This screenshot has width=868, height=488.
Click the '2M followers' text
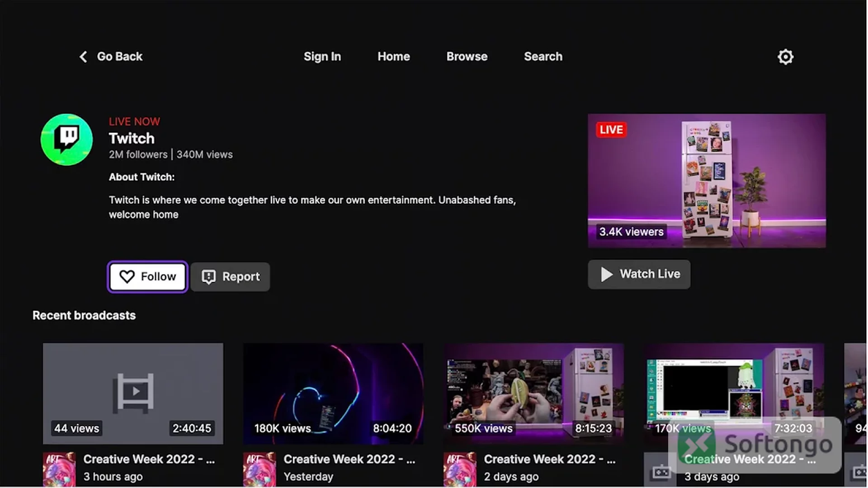138,155
